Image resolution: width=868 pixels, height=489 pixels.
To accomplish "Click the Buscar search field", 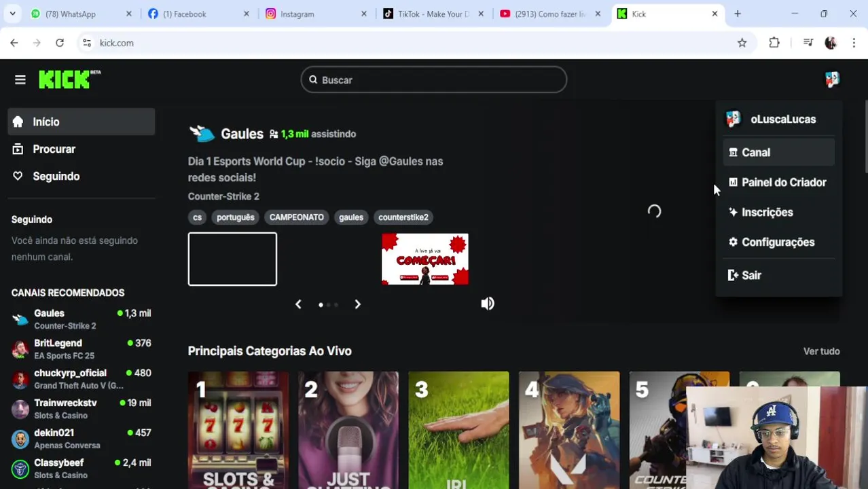I will pos(434,80).
